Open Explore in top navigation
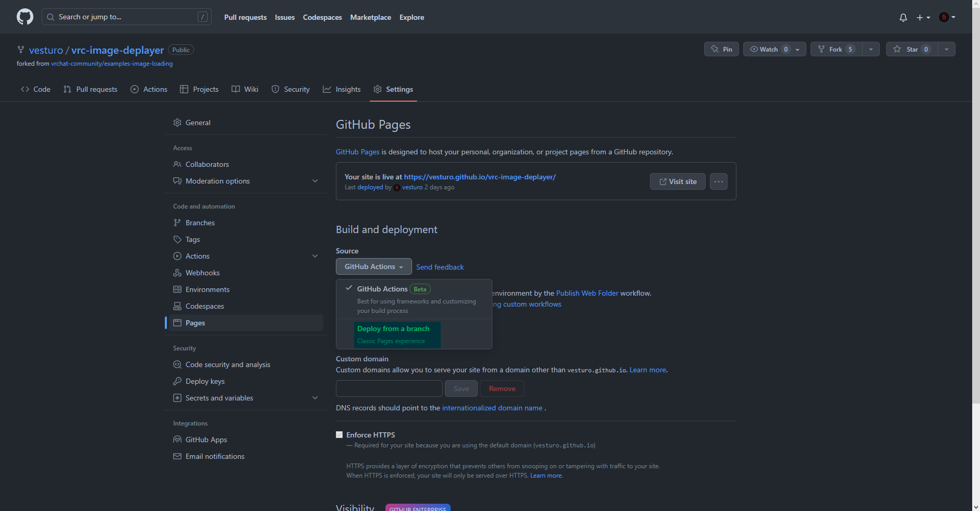This screenshot has width=980, height=511. coord(412,17)
